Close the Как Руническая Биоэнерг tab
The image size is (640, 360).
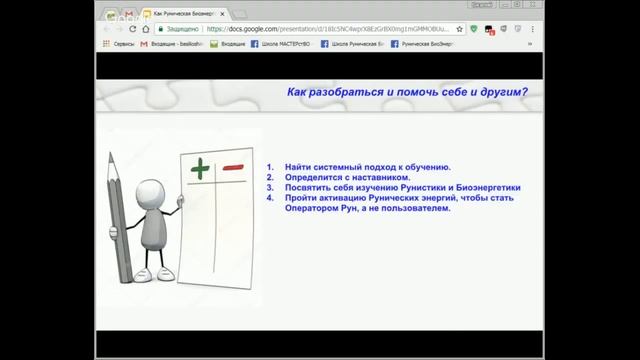pyautogui.click(x=222, y=14)
